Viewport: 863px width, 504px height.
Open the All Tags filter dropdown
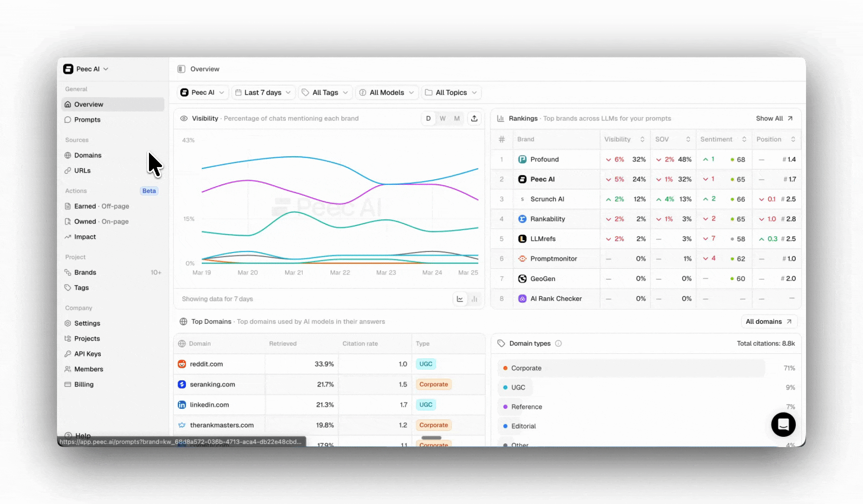click(325, 92)
